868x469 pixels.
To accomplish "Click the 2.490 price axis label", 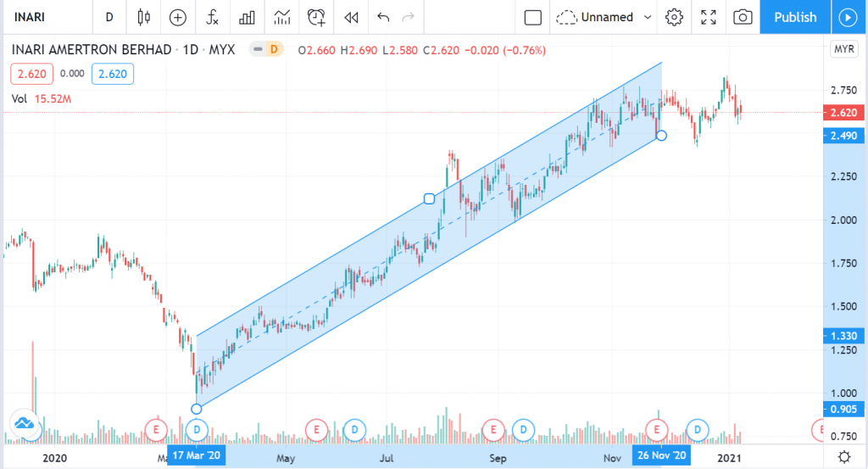I will [x=843, y=136].
